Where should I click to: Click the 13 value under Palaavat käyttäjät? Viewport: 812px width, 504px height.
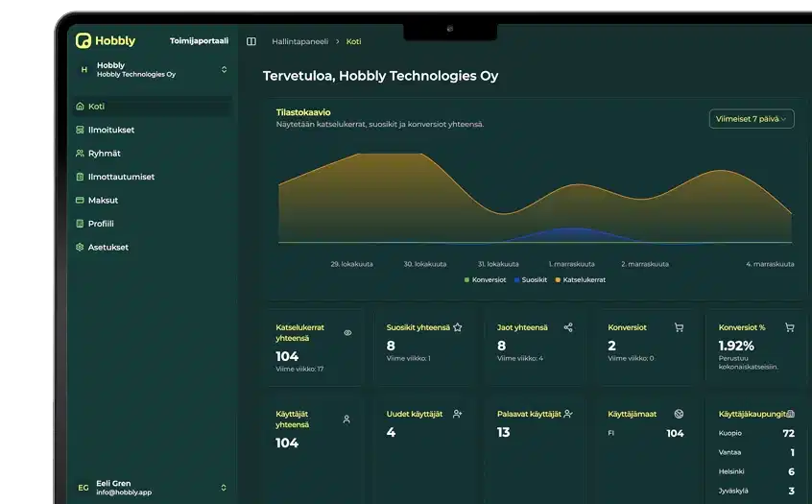pos(503,432)
